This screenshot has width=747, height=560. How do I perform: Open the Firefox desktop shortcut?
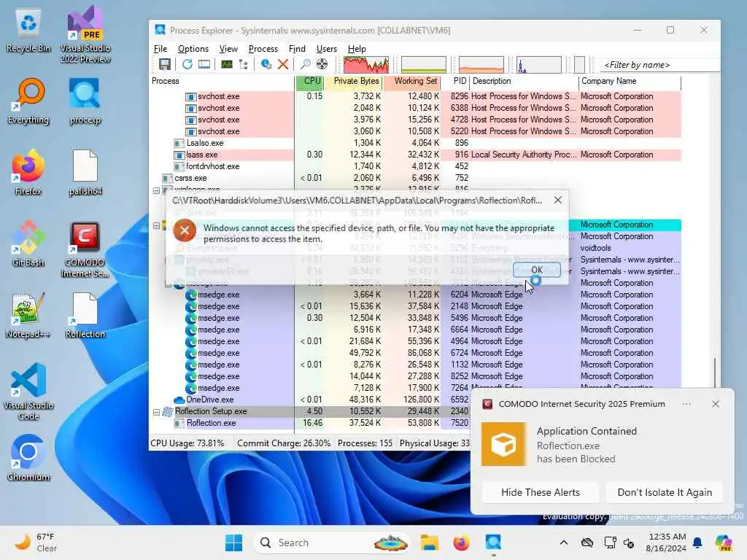(28, 172)
